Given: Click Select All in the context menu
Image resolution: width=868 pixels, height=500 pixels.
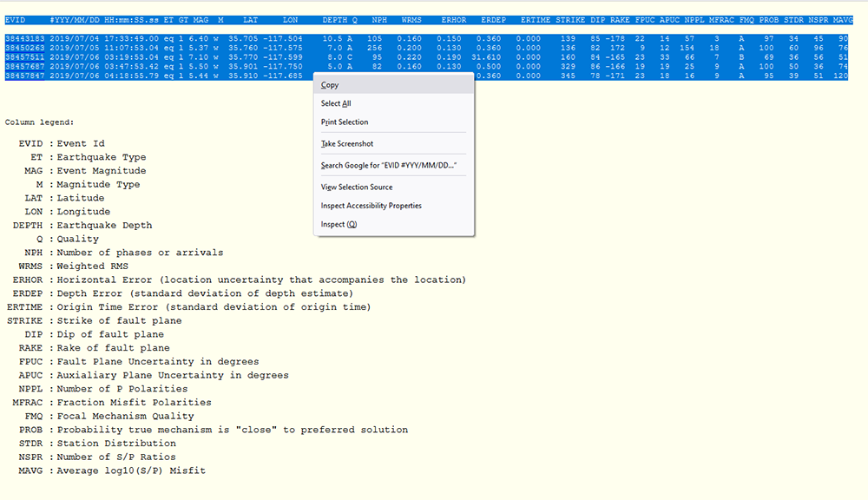Looking at the screenshot, I should tap(336, 103).
